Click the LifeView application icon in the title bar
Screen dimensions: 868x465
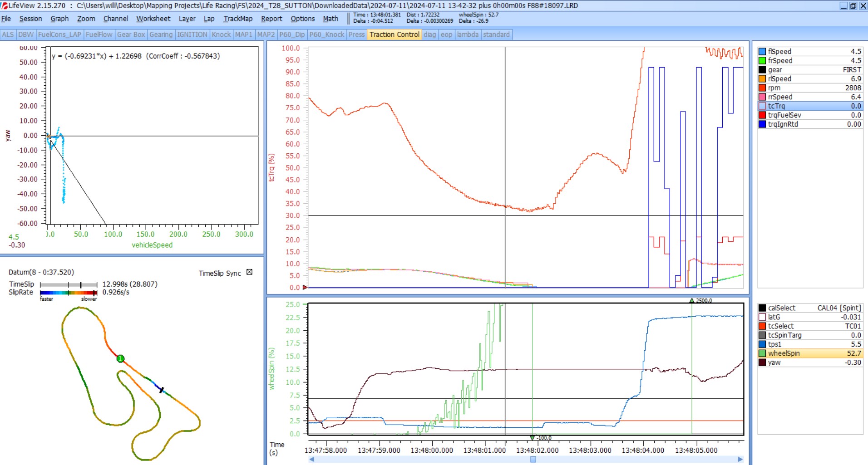click(5, 5)
